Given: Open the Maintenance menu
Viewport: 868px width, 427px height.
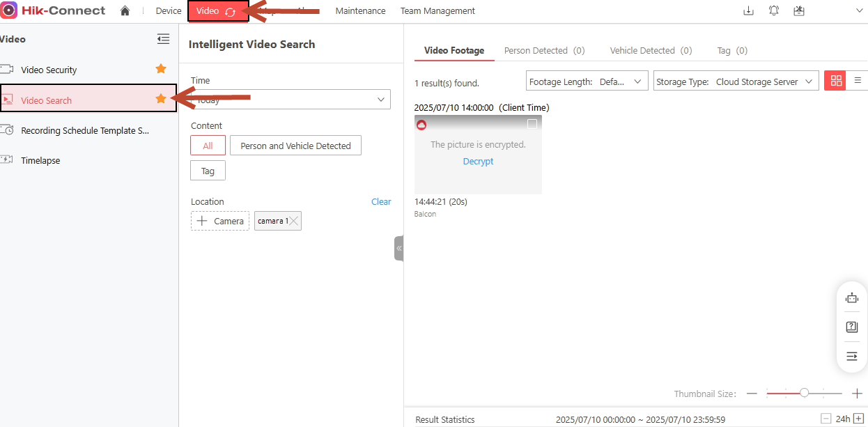Looking at the screenshot, I should pyautogui.click(x=360, y=10).
